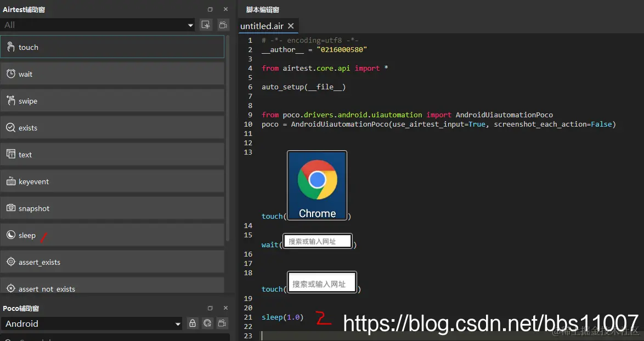644x341 pixels.
Task: Click the assert_not_exists icon
Action: click(x=10, y=288)
